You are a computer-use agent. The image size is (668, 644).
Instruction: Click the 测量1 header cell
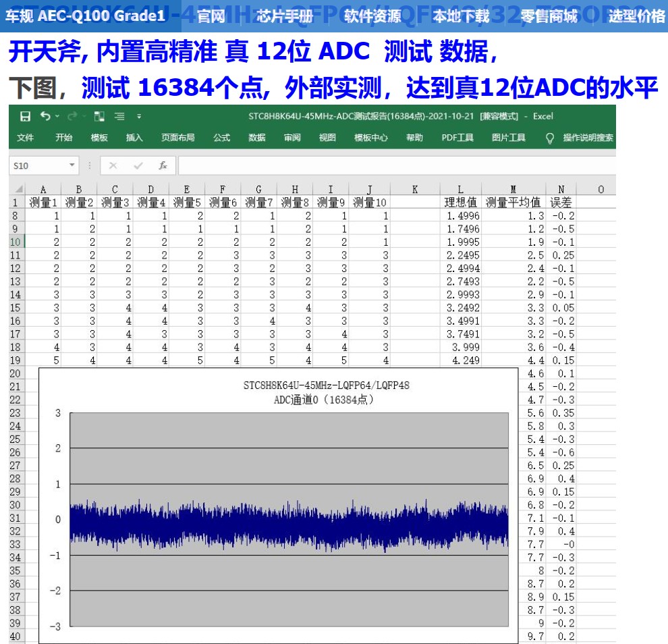click(x=43, y=202)
